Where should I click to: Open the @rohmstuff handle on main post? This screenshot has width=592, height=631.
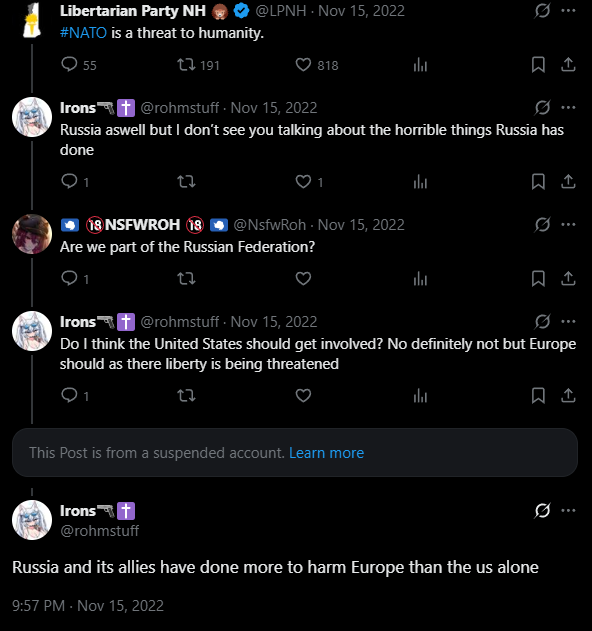click(x=99, y=531)
